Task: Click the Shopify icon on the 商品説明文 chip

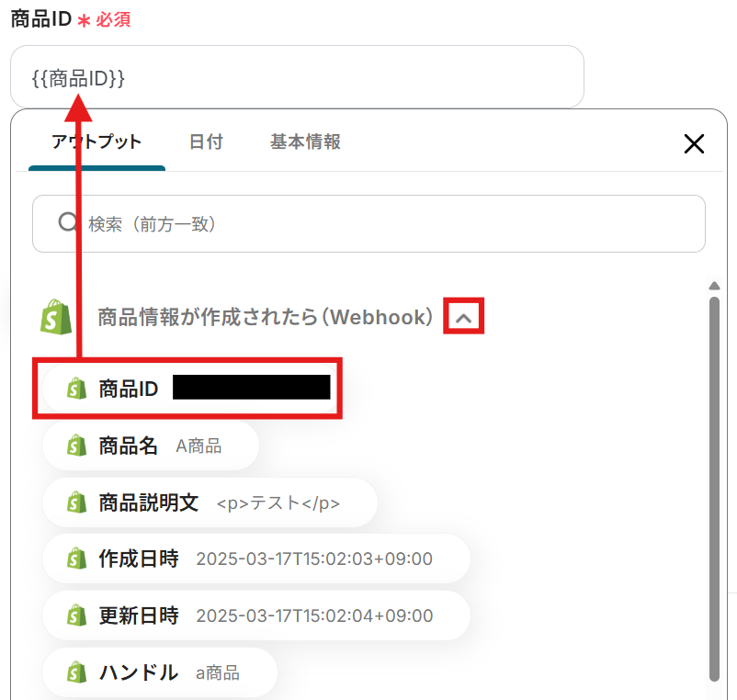Action: pos(76,502)
